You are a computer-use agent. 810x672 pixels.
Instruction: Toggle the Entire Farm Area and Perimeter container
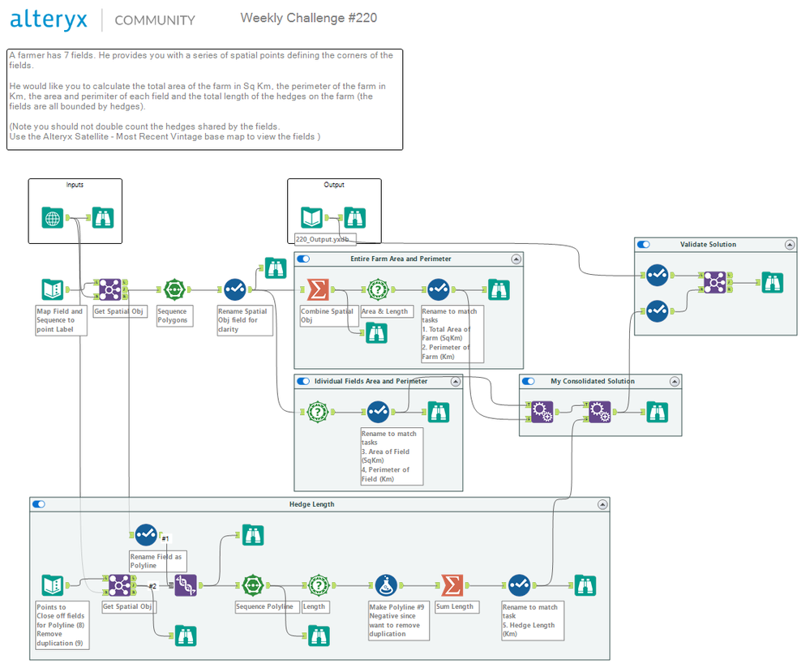303,259
